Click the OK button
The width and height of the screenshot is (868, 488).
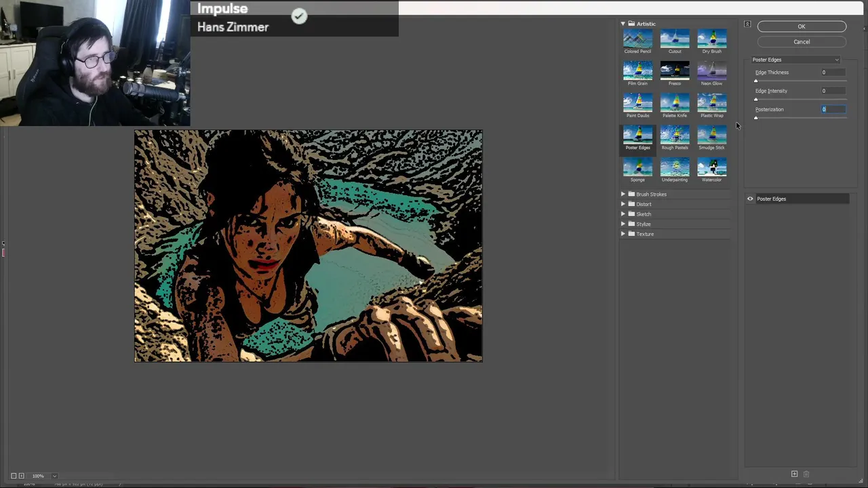click(x=802, y=26)
